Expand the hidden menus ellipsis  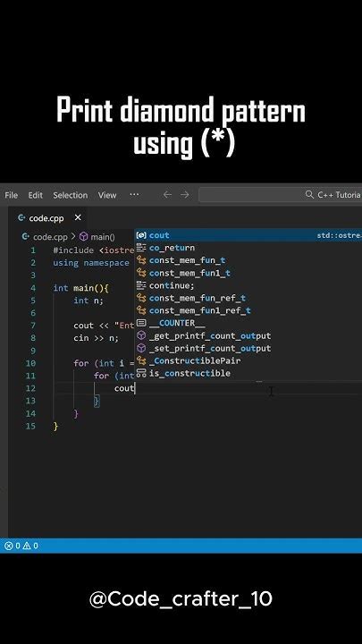134,195
